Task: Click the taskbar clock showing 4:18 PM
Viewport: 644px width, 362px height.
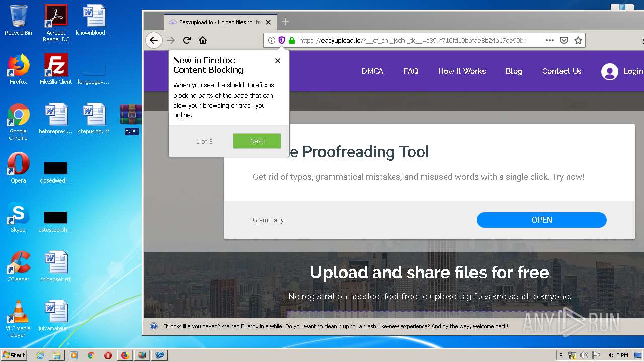Action: (x=618, y=355)
